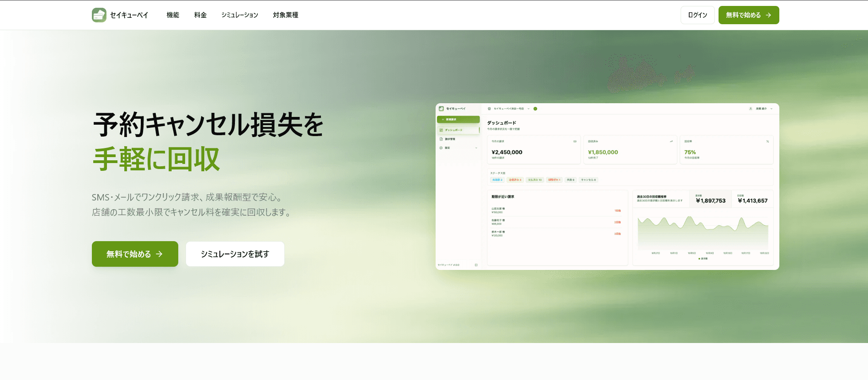The height and width of the screenshot is (380, 868).
Task: Select the キャンセル 0 status badge
Action: pos(588,180)
